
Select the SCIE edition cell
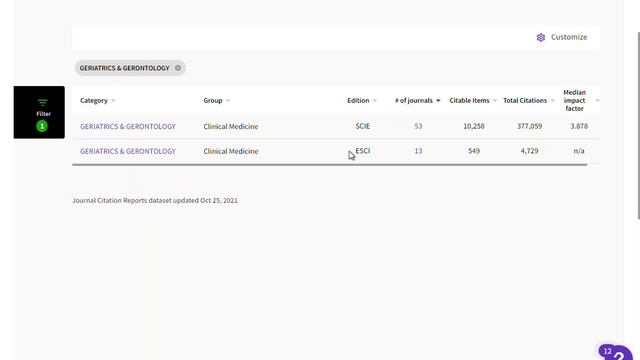(x=362, y=126)
